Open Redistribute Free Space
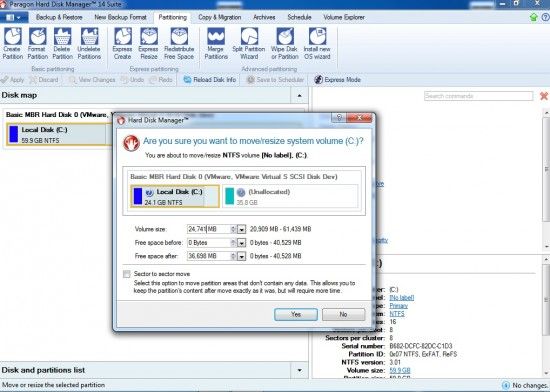 coord(179,43)
